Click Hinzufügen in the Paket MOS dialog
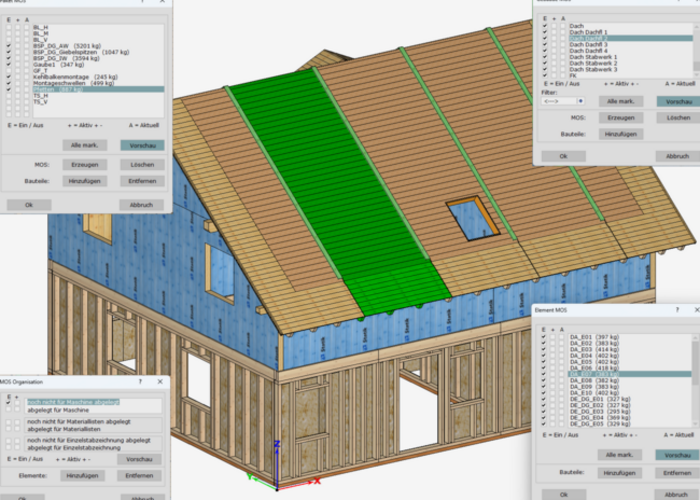 point(84,181)
